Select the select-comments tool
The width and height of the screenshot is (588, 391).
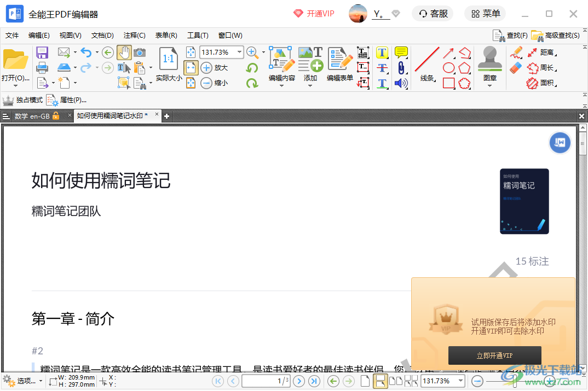pyautogui.click(x=124, y=83)
